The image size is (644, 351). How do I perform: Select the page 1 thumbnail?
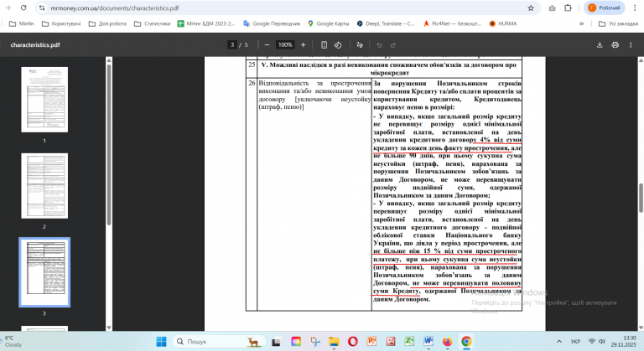point(44,100)
